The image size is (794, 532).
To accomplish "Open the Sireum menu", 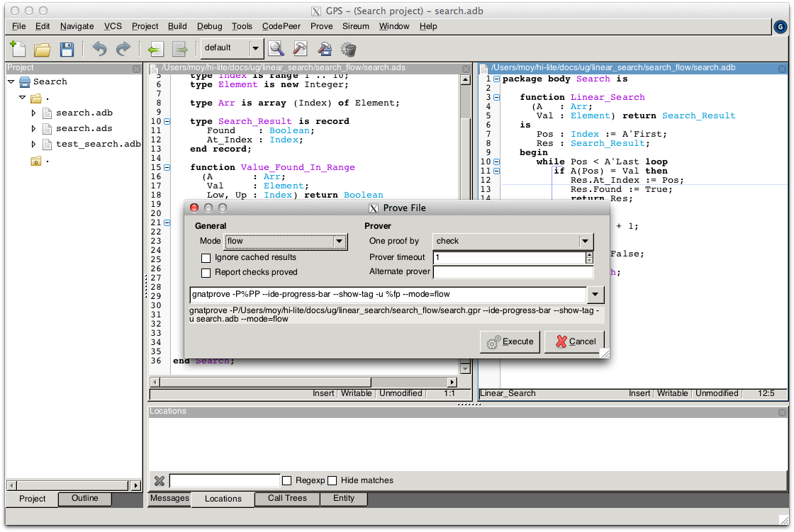I will pos(355,26).
